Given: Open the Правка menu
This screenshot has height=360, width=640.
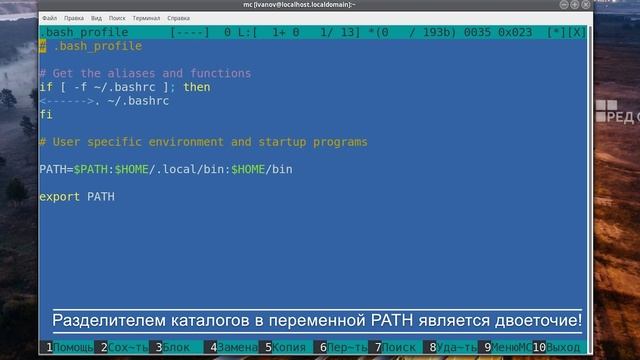Looking at the screenshot, I should 74,18.
